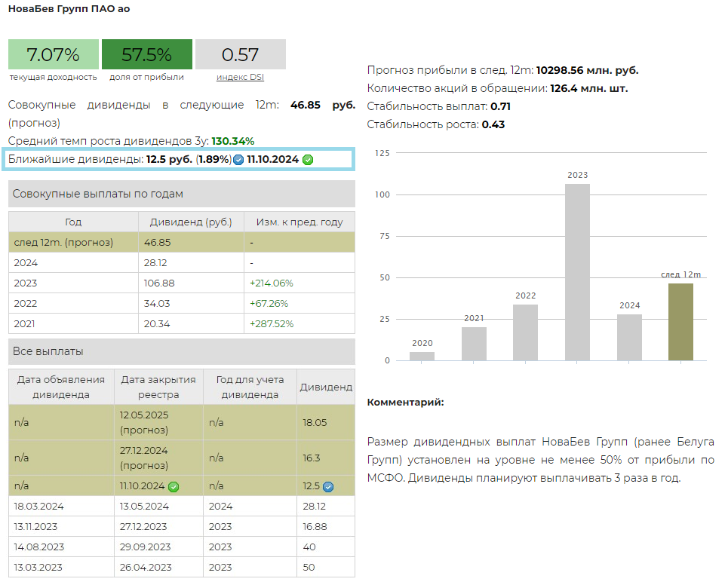The image size is (728, 588).
Task: Click the blue badge icon beside 1.89%
Action: [x=238, y=160]
